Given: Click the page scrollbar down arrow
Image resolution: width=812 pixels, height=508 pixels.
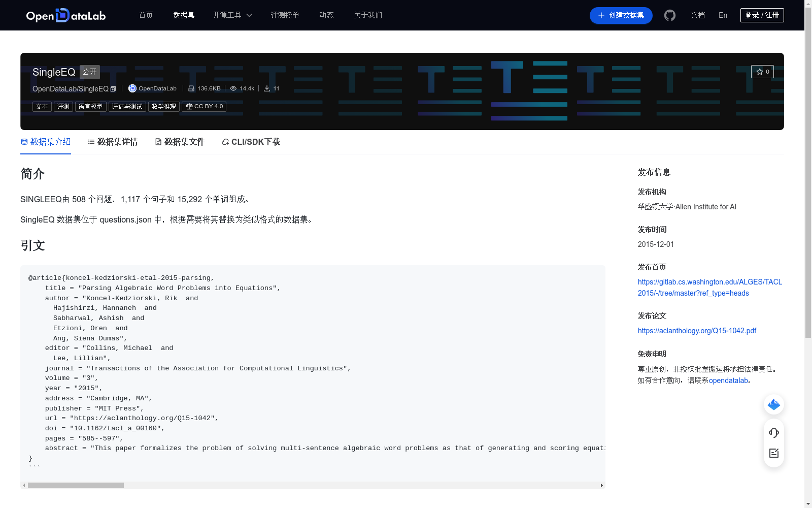Looking at the screenshot, I should [808, 504].
